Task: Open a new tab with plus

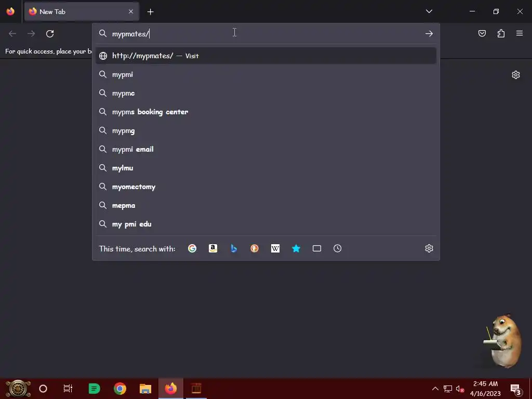Action: click(x=150, y=12)
